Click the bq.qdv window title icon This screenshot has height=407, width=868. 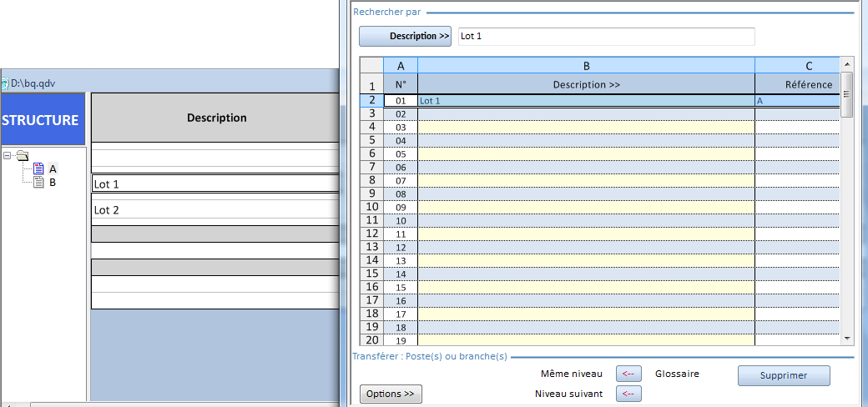[5, 83]
